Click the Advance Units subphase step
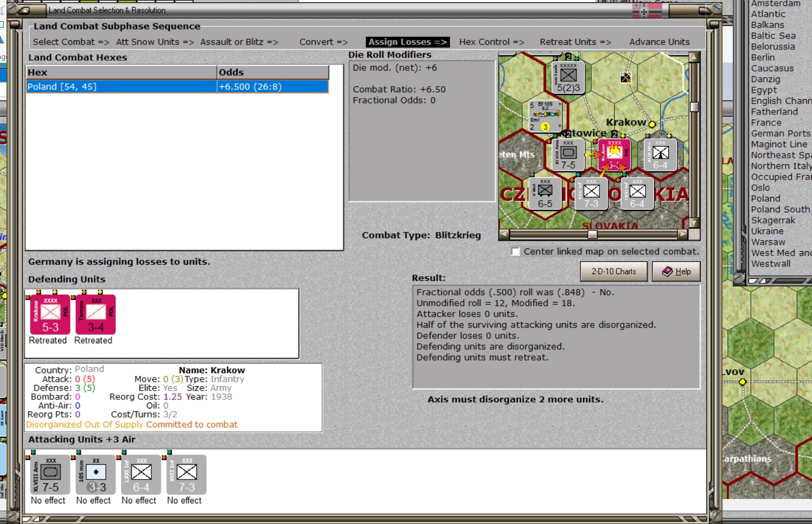Screen dimensions: 812x524 tap(660, 42)
